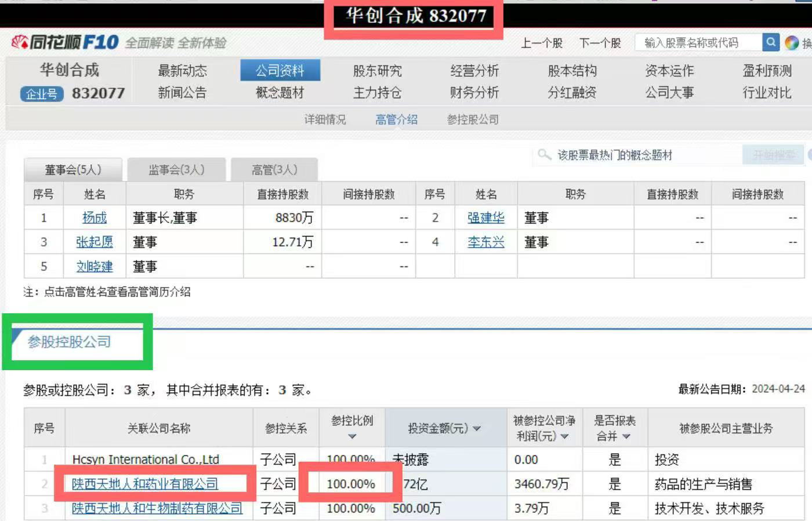Open the 资本运作 menu item
Viewport: 812px width, 521px height.
669,71
